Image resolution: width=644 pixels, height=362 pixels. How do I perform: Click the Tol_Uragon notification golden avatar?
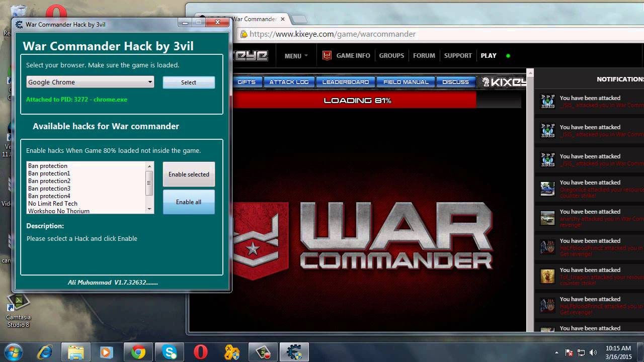547,276
